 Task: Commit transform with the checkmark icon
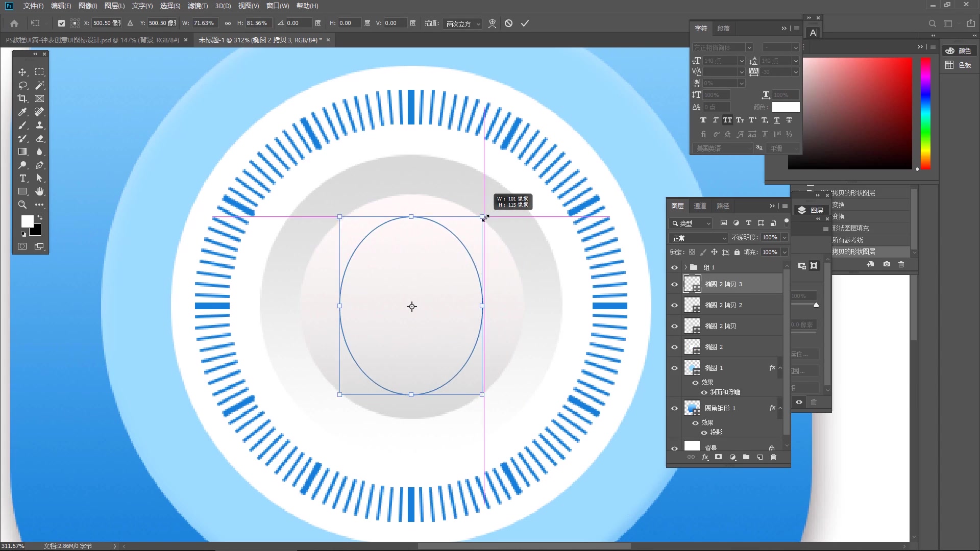(x=525, y=23)
